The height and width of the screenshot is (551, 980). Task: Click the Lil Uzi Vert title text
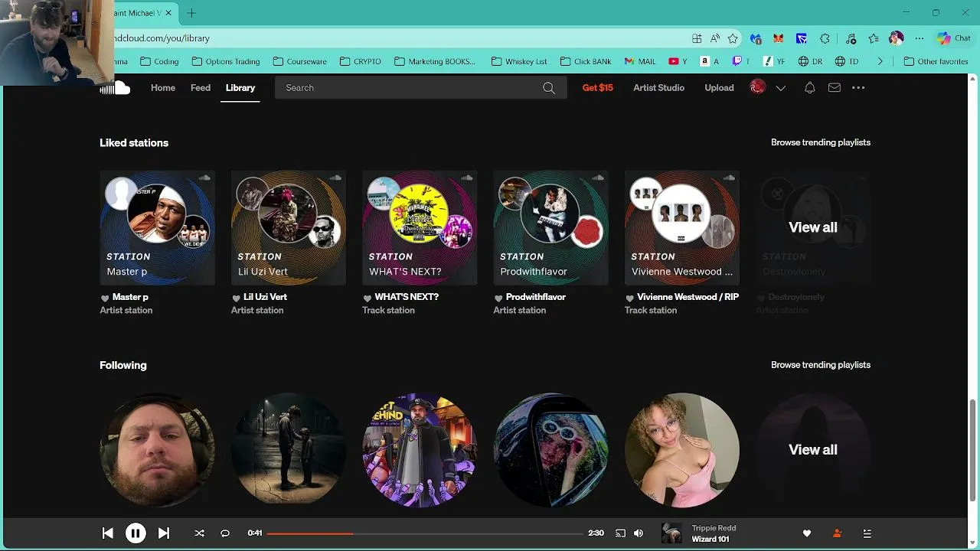(265, 297)
